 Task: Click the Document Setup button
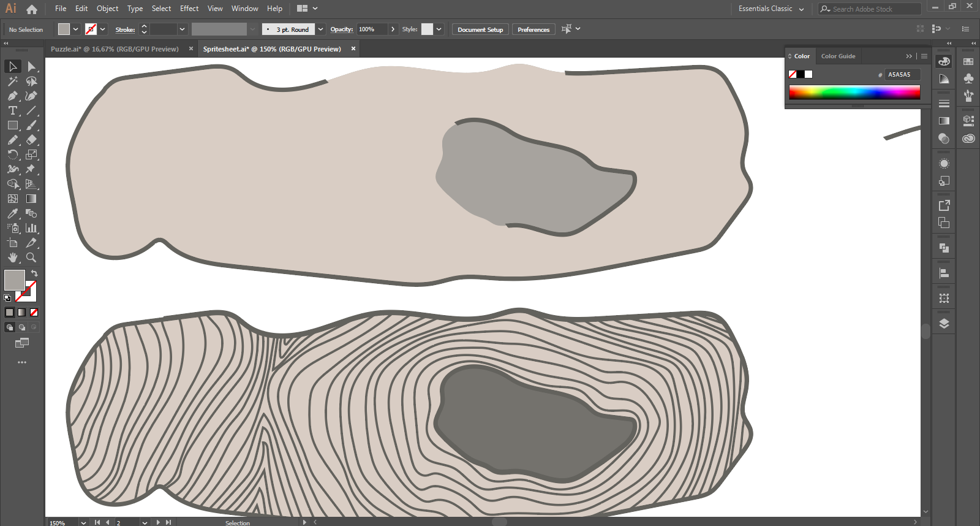[480, 29]
